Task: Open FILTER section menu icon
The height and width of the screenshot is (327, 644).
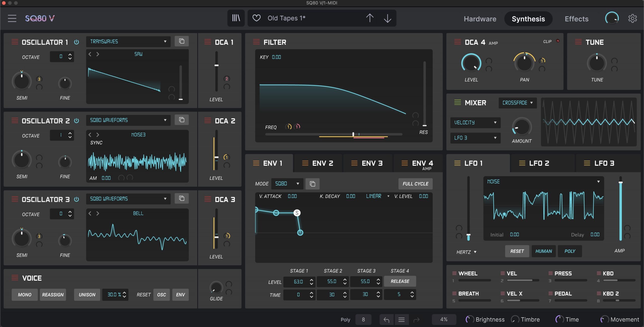Action: pyautogui.click(x=256, y=42)
